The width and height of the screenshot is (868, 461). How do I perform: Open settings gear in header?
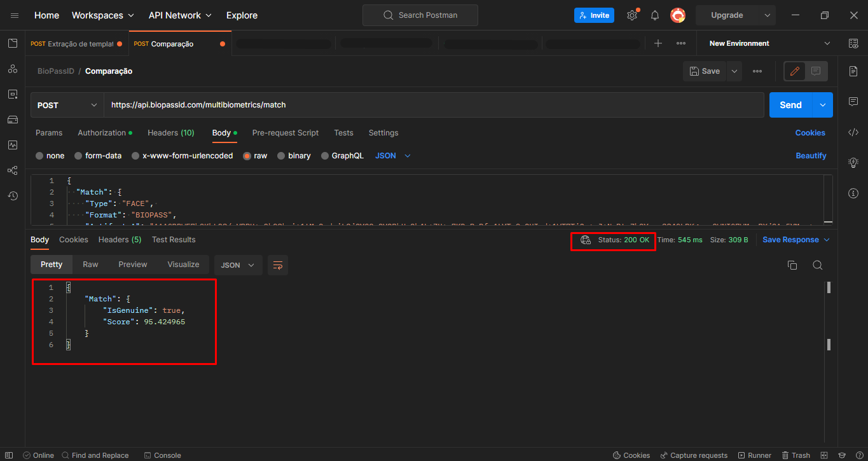[632, 15]
